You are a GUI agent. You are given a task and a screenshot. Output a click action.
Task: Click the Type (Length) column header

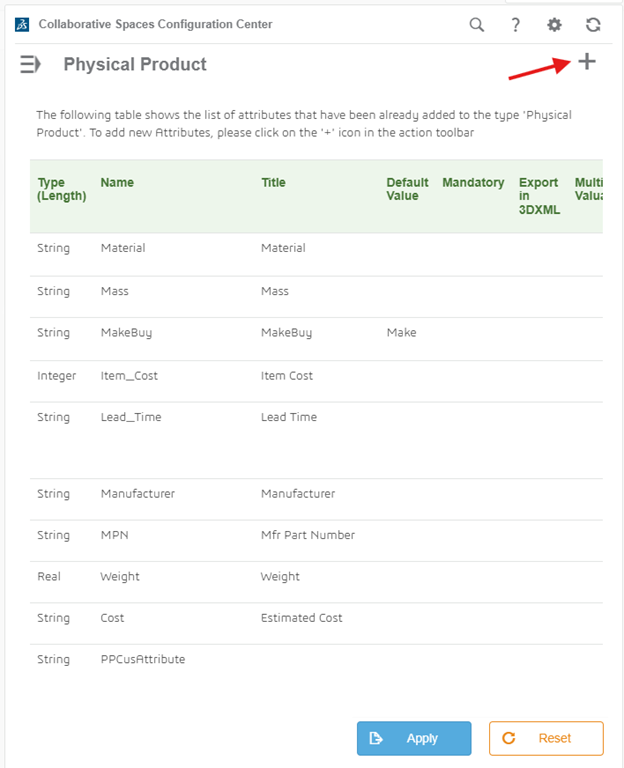pyautogui.click(x=62, y=189)
